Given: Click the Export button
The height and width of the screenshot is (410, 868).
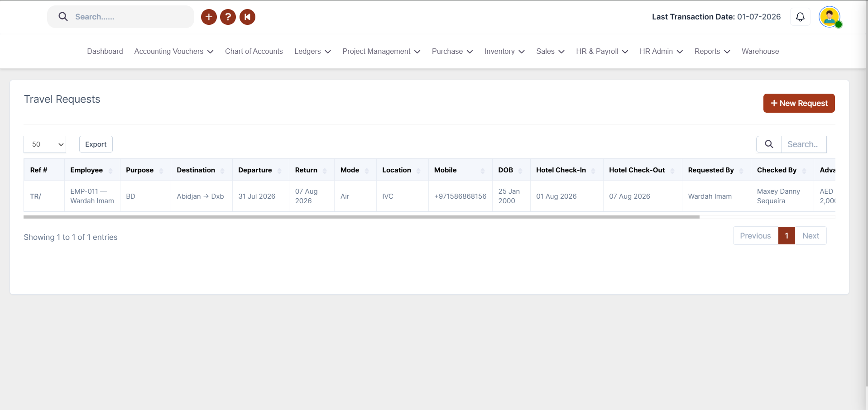Looking at the screenshot, I should (x=96, y=144).
